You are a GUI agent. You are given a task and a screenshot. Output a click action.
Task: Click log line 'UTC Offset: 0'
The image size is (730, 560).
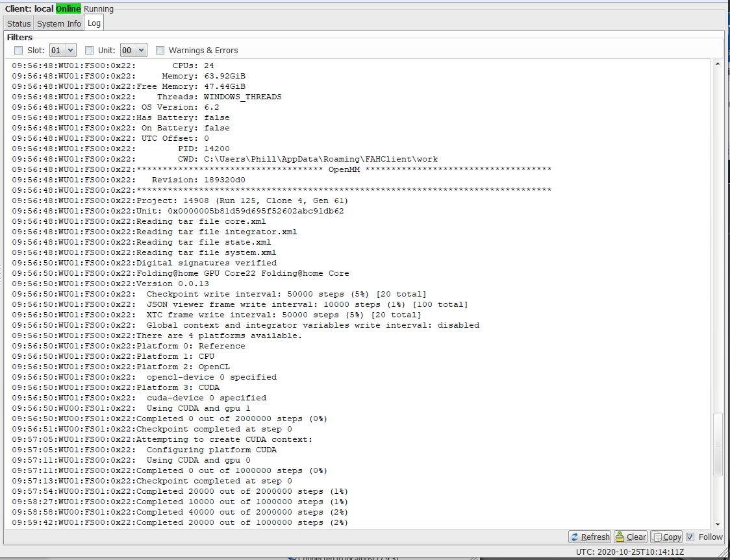point(110,138)
